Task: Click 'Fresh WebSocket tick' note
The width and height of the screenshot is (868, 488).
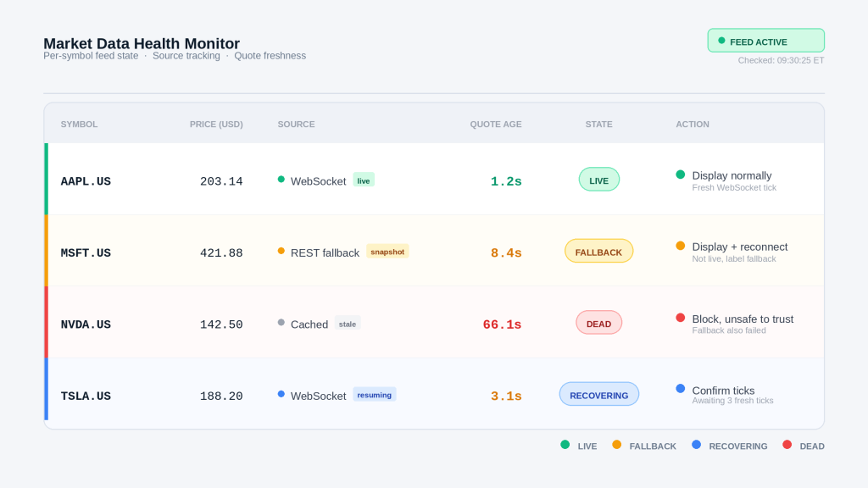Action: tap(734, 188)
